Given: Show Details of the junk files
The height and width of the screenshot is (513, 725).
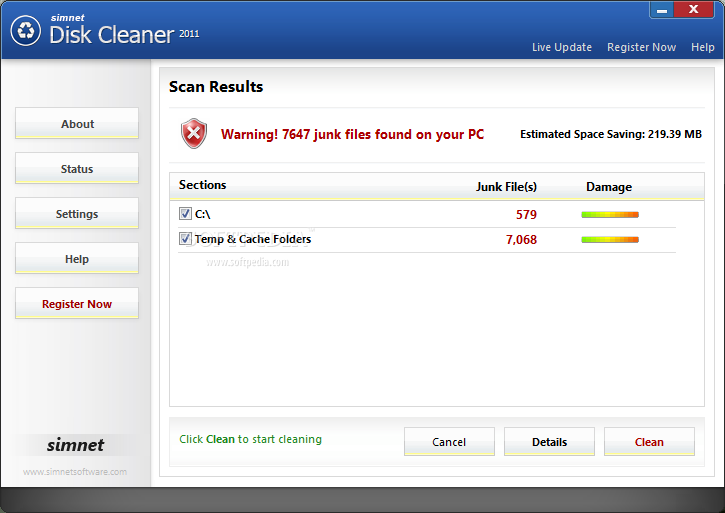Looking at the screenshot, I should [x=549, y=442].
